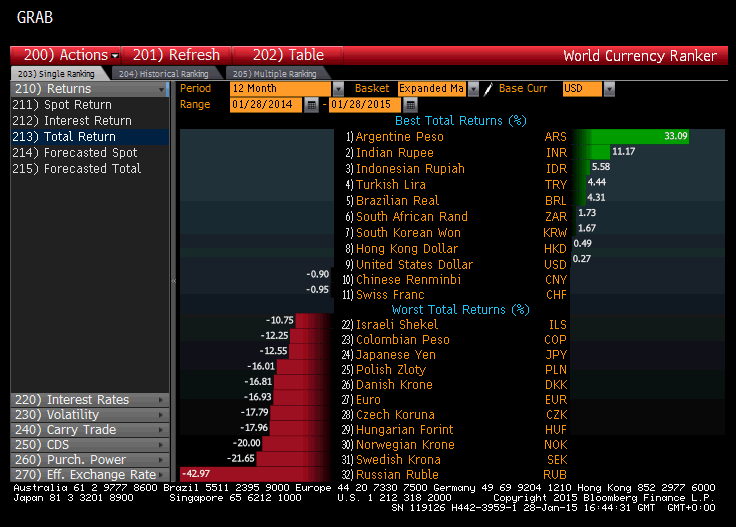Select Interest Return option

coord(89,121)
